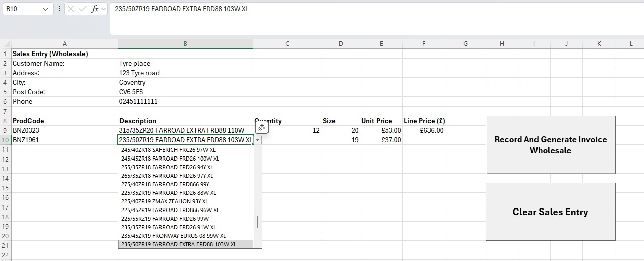This screenshot has height=261, width=644.
Task: Click the Post Code: label cell
Action: point(64,92)
